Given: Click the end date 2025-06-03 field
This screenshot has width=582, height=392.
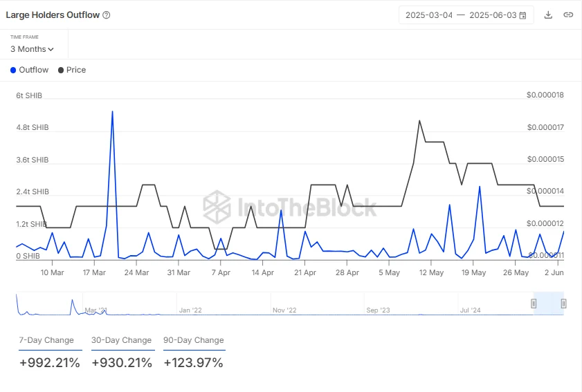Looking at the screenshot, I should tap(493, 15).
